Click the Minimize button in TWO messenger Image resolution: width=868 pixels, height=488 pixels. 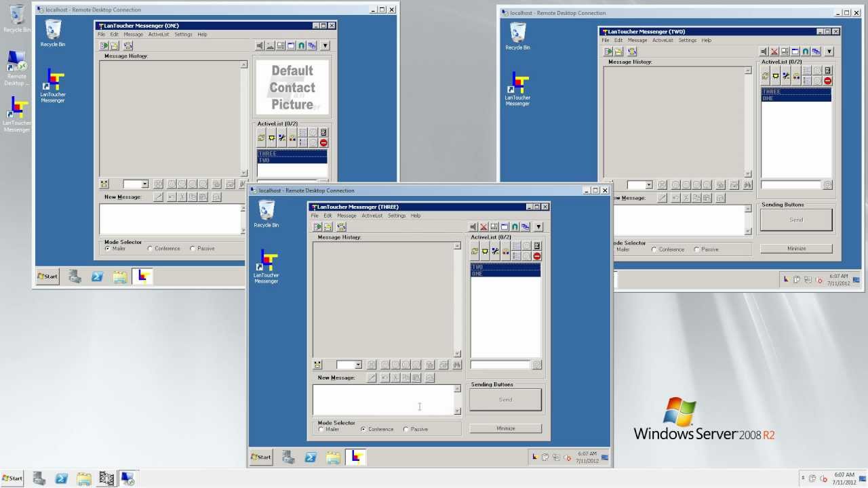pos(796,249)
